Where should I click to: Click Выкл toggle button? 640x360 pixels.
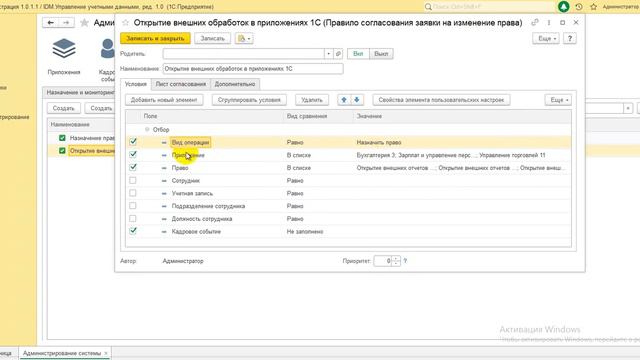tap(381, 54)
